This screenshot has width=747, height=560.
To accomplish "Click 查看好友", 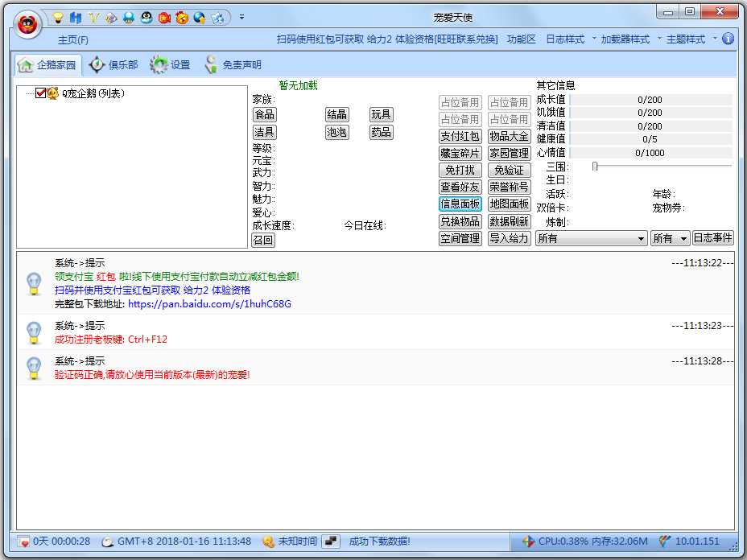I will (x=460, y=187).
